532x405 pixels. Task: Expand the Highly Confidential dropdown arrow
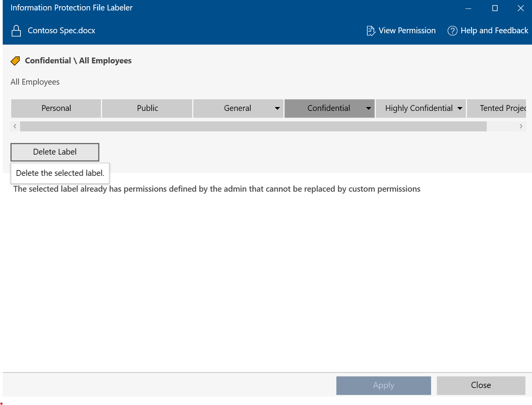click(460, 108)
